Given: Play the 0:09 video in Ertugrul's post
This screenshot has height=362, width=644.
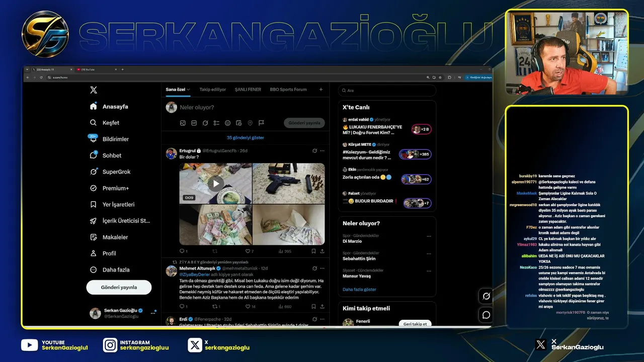Looking at the screenshot, I should [215, 183].
